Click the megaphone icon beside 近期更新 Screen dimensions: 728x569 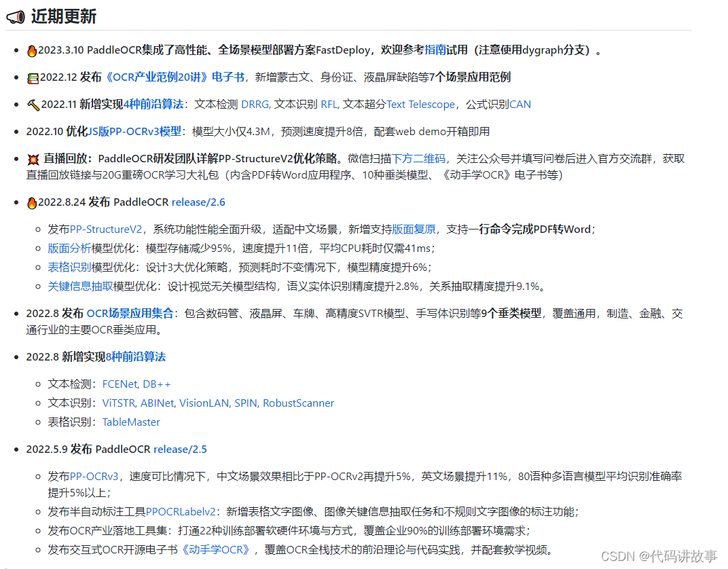[x=16, y=17]
